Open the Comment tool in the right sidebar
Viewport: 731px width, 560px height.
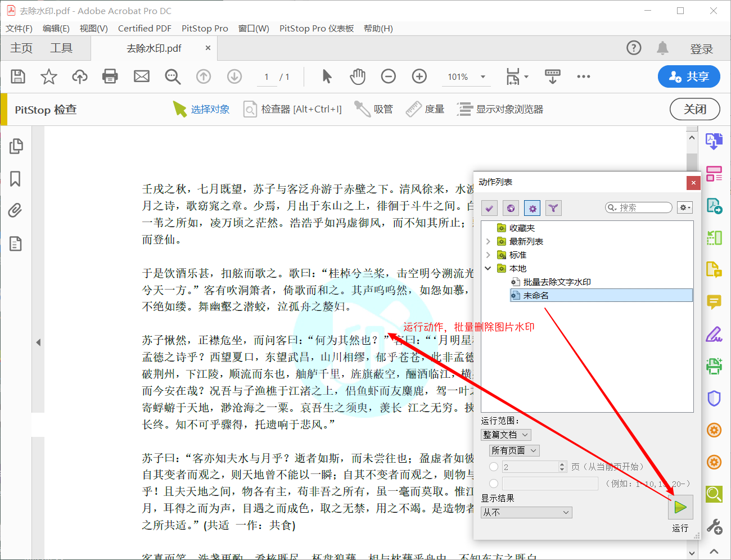[x=714, y=302]
